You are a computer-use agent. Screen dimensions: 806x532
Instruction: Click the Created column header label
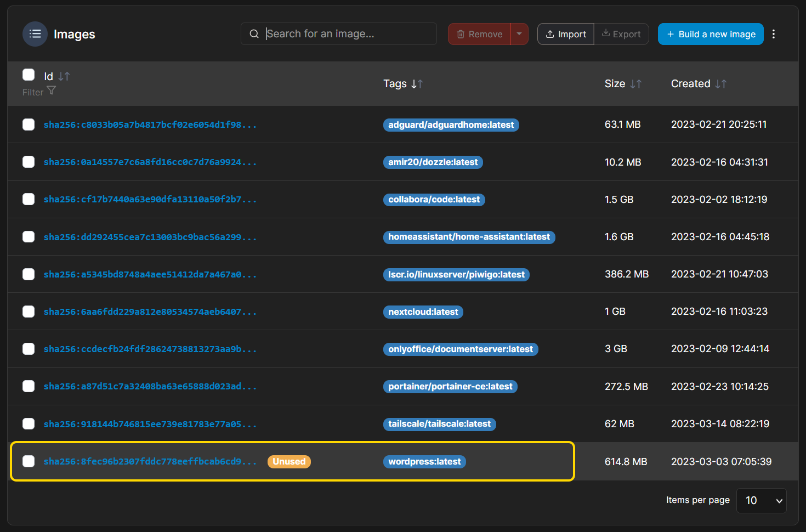(691, 84)
